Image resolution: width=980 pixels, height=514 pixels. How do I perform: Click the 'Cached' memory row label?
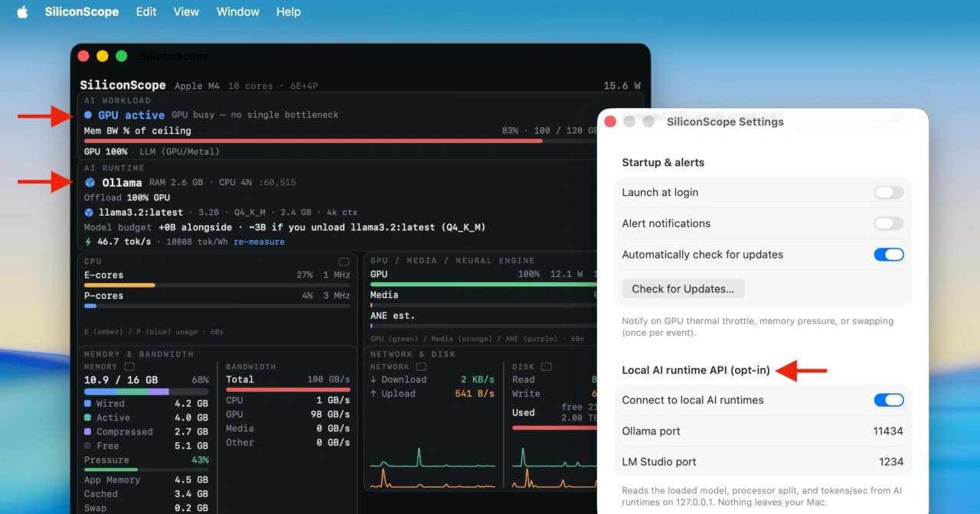pyautogui.click(x=101, y=494)
